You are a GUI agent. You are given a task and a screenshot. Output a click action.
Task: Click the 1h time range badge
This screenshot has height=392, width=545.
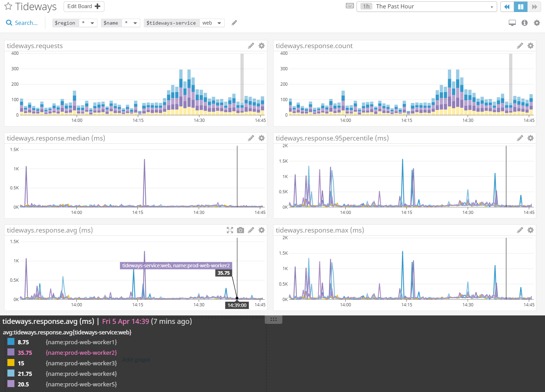click(x=366, y=6)
